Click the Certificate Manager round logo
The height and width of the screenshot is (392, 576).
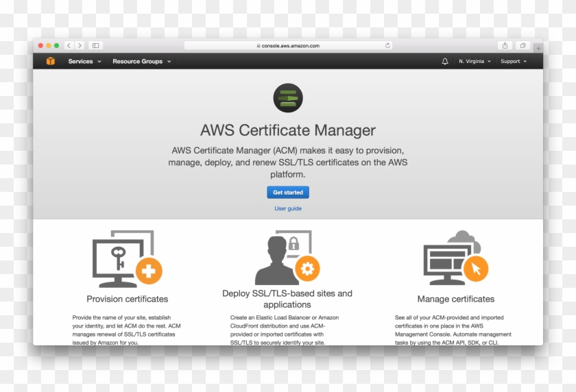point(288,98)
